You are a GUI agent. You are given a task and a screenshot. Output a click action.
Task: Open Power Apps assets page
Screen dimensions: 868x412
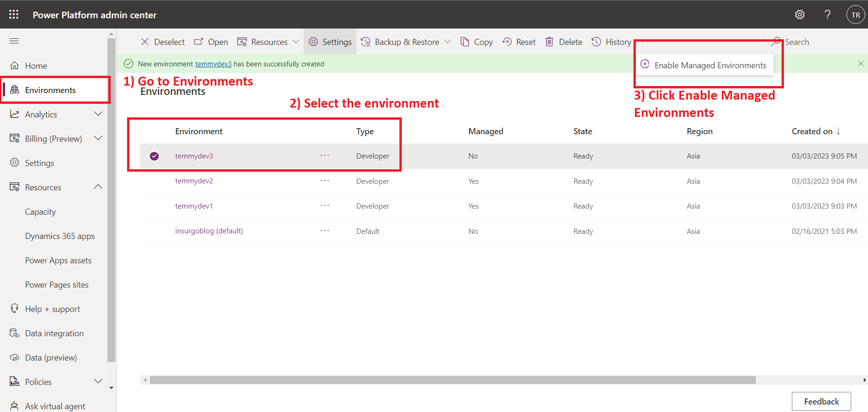click(x=58, y=260)
